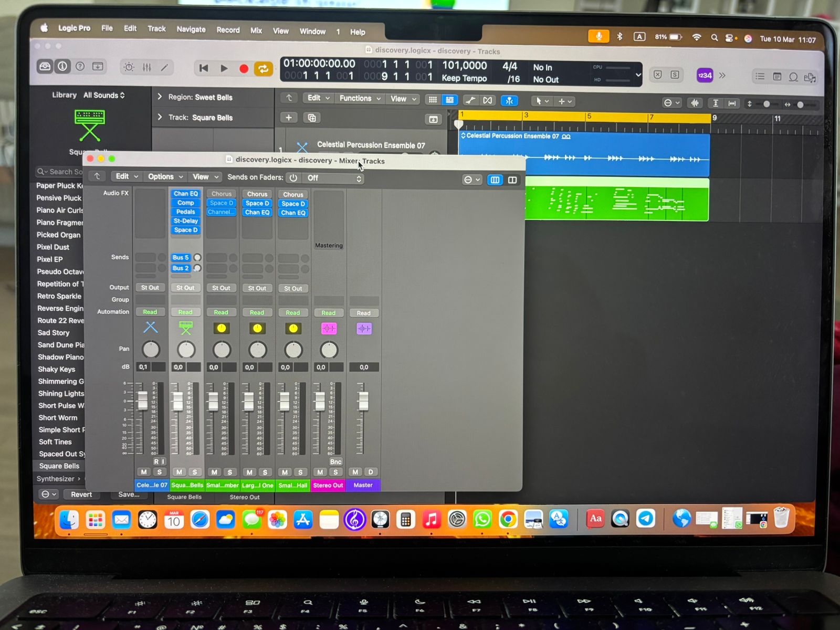
Task: Click the Bnc button on Stereo Out strip
Action: click(x=335, y=461)
